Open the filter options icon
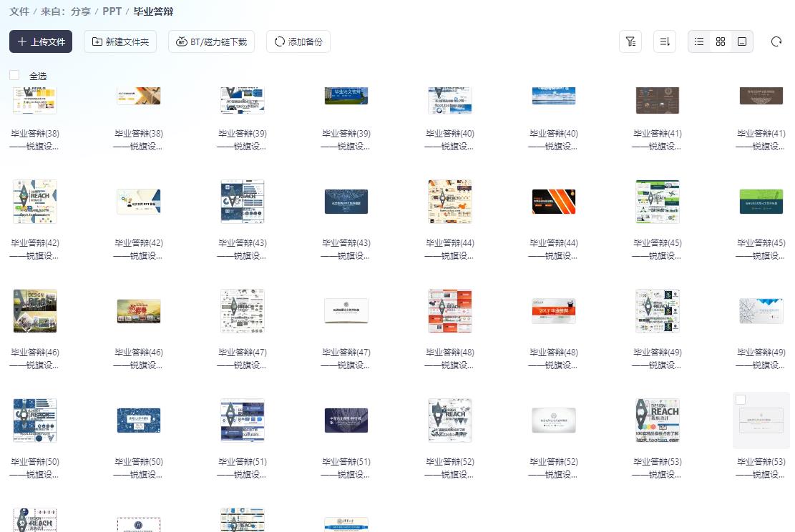 [x=630, y=41]
